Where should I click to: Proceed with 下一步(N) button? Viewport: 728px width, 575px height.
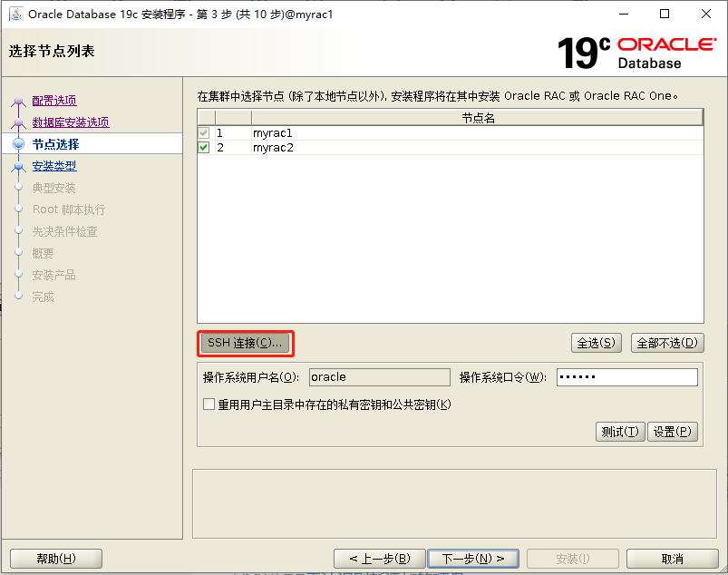pos(473,559)
